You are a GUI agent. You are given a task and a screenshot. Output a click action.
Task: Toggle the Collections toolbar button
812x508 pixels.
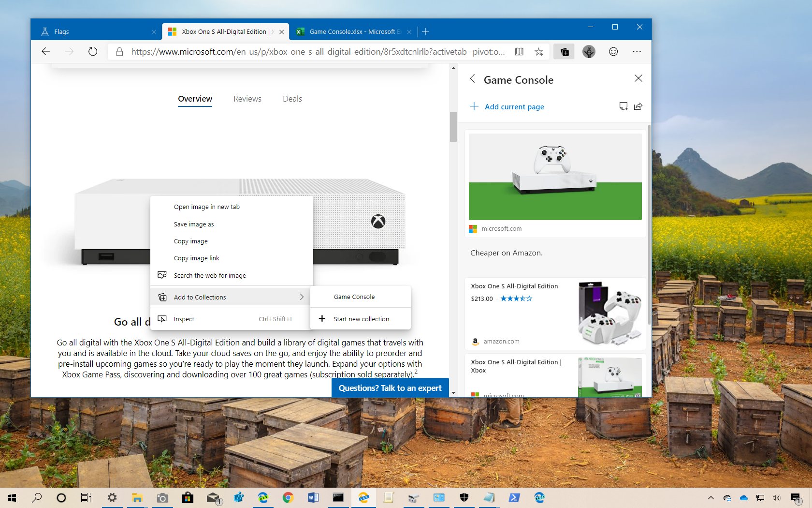[x=564, y=52]
